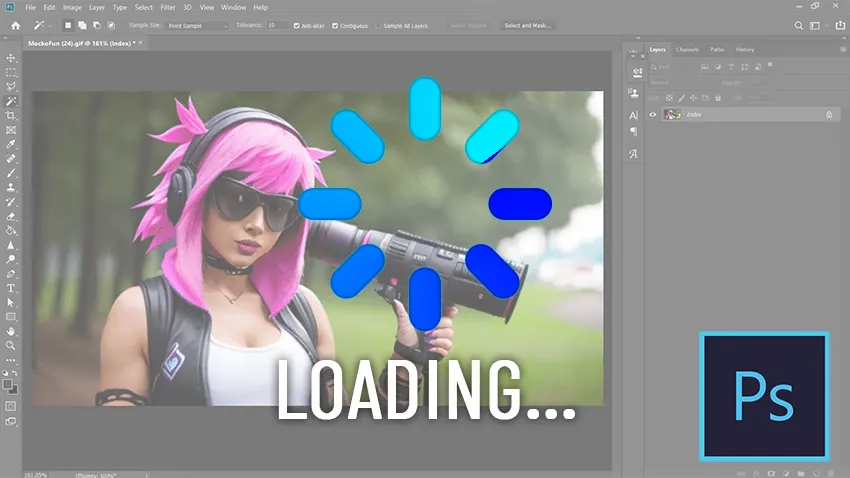Screen dimensions: 850x478
Task: Select the Move tool
Action: click(11, 58)
